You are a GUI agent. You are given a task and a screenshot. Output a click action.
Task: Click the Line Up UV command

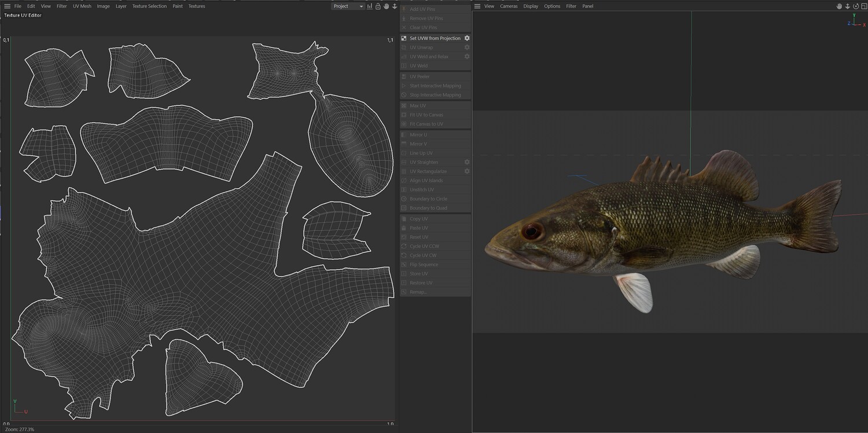(x=435, y=153)
